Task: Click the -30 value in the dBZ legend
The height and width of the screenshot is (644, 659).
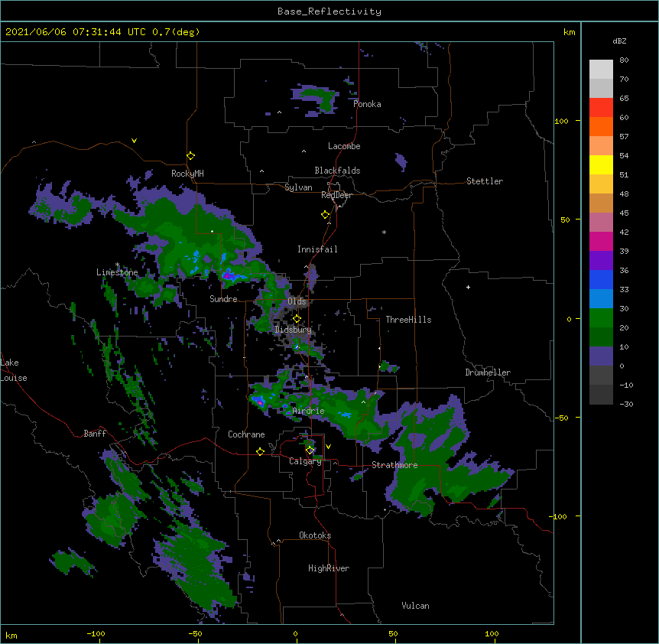Action: tap(626, 404)
